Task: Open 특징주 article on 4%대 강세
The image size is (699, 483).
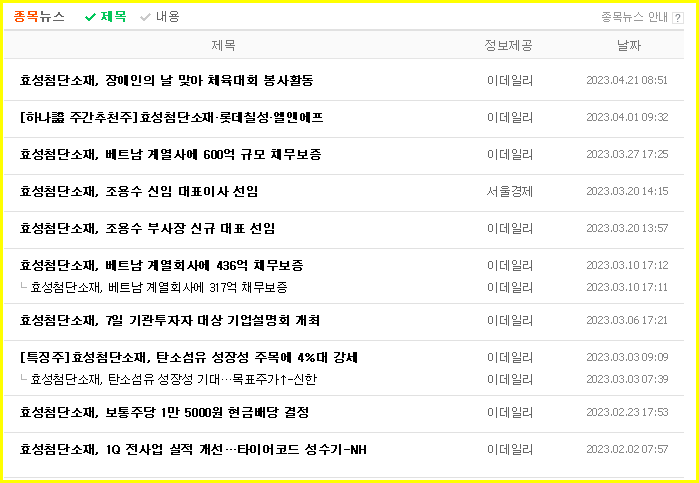Action: (x=189, y=357)
